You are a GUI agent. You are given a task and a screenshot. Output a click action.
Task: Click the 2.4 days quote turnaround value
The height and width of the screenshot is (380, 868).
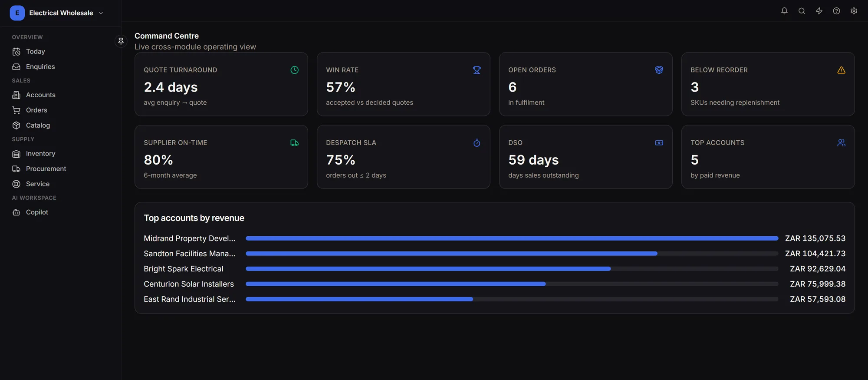pos(171,87)
